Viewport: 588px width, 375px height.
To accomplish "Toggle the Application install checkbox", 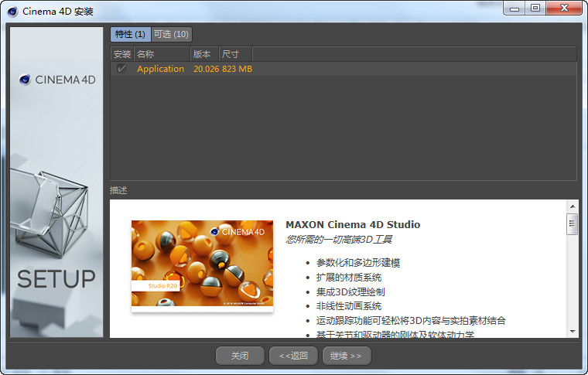I will (x=121, y=68).
